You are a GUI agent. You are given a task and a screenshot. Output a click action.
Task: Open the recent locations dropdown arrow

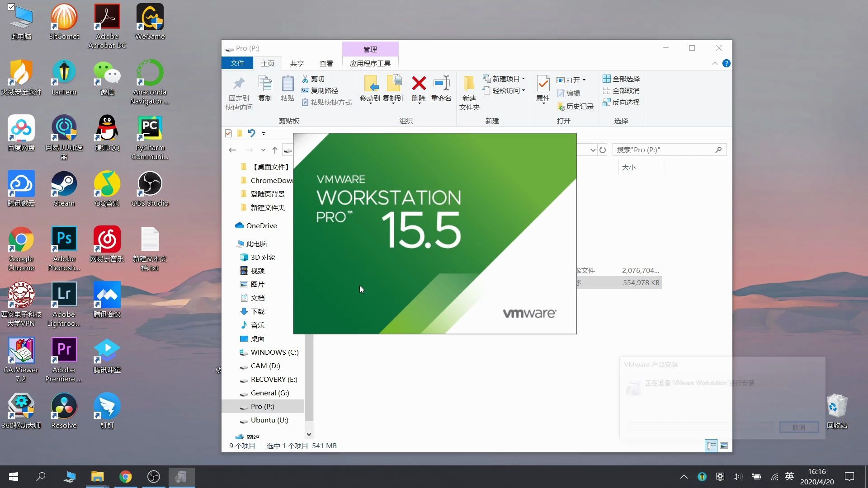263,150
